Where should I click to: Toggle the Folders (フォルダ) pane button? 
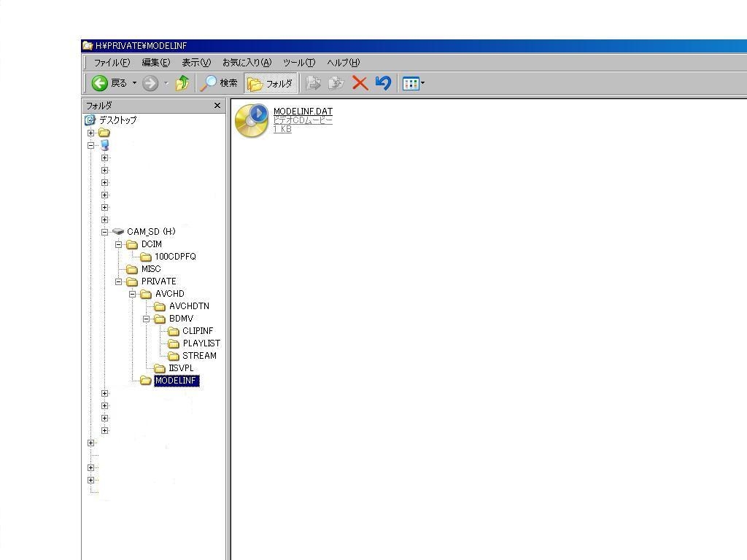click(x=270, y=84)
